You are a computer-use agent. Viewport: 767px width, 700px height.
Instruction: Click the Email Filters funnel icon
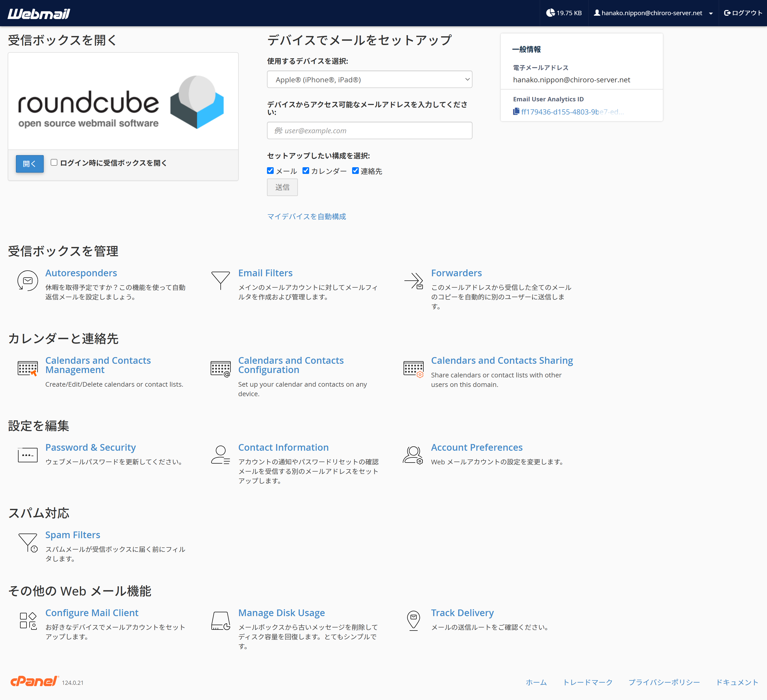coord(220,281)
